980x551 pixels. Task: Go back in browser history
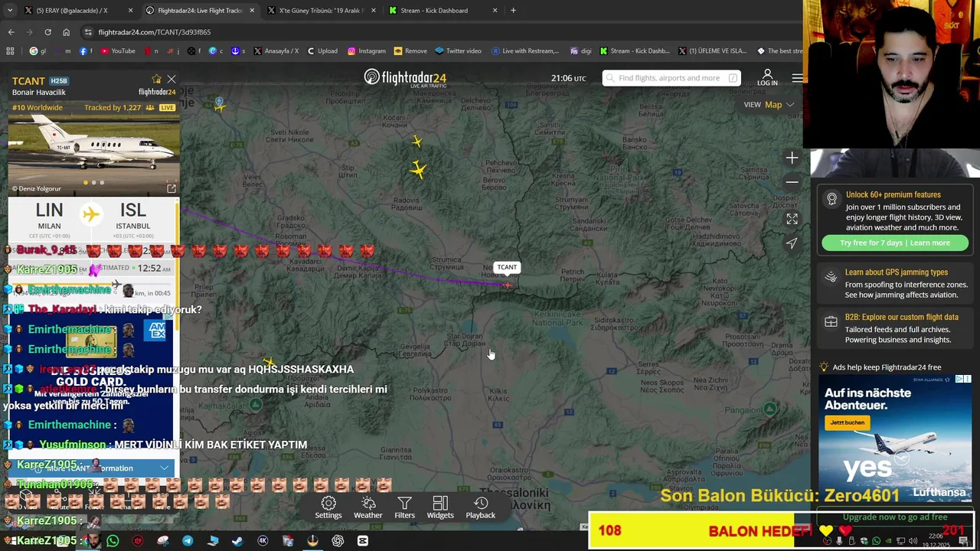[11, 32]
